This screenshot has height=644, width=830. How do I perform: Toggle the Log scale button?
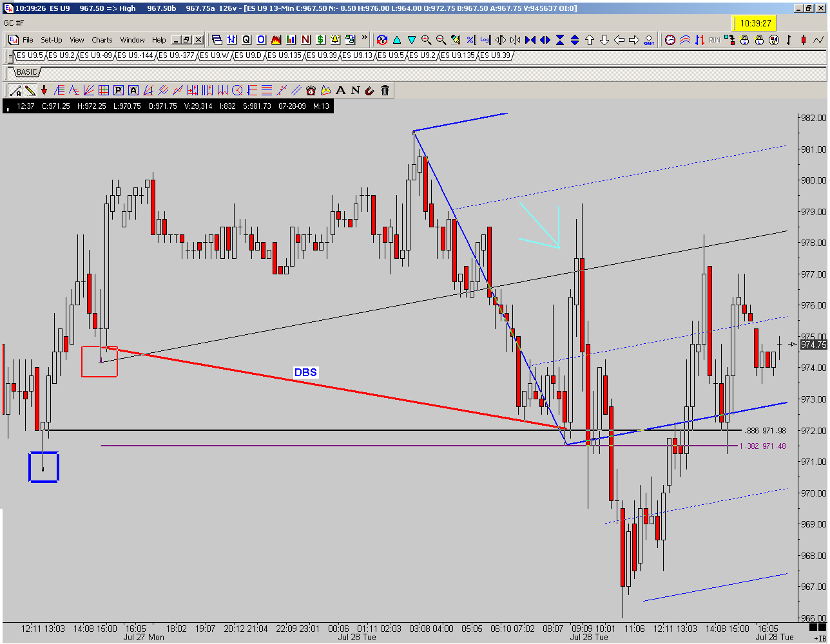[485, 39]
